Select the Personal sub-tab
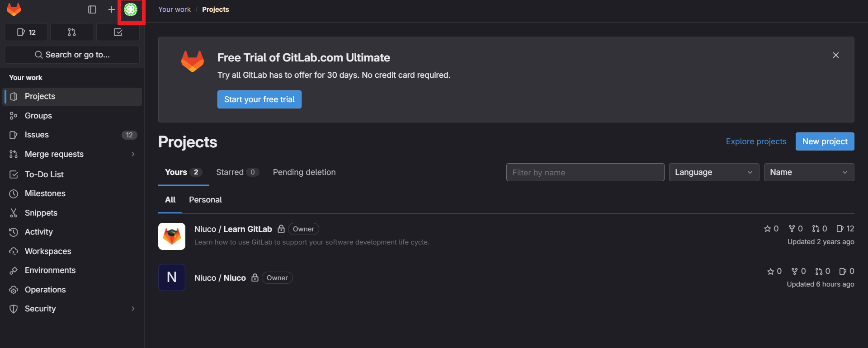The width and height of the screenshot is (868, 348). coord(205,200)
